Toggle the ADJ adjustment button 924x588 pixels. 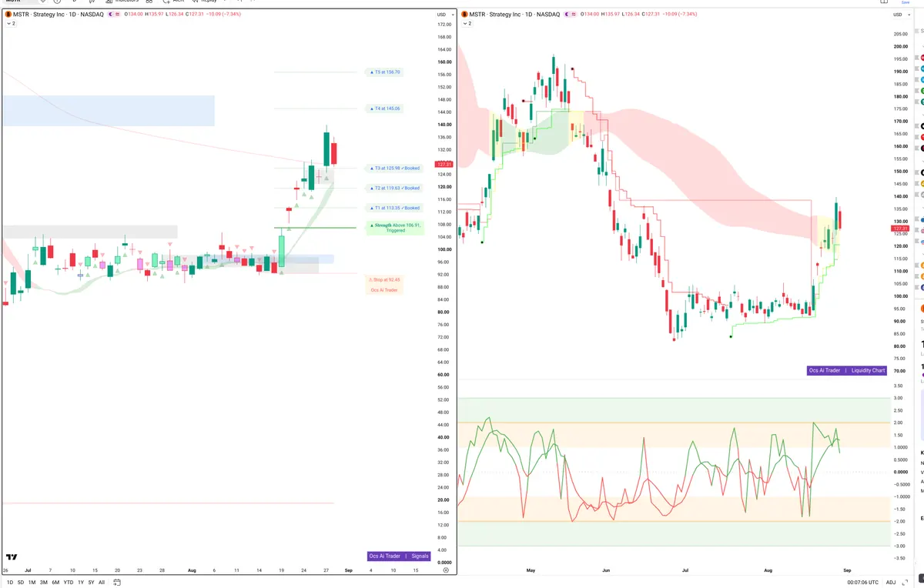(x=891, y=583)
